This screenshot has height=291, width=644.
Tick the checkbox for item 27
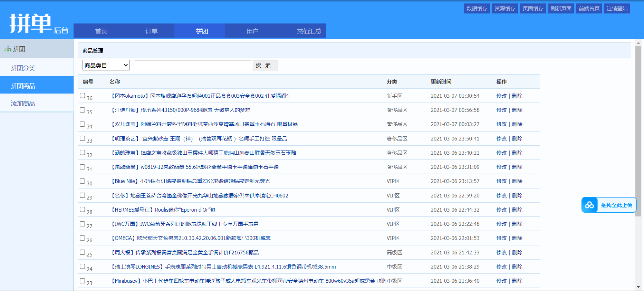(82, 224)
